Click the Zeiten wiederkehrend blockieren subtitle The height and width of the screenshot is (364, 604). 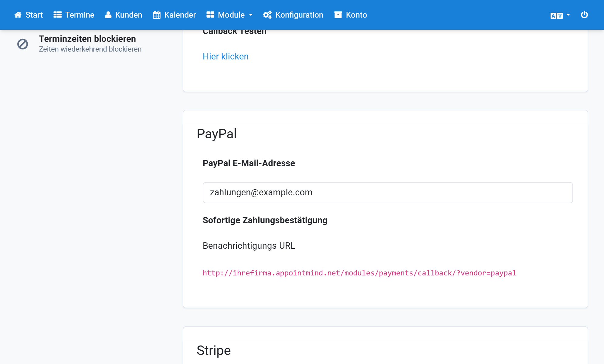(x=90, y=49)
